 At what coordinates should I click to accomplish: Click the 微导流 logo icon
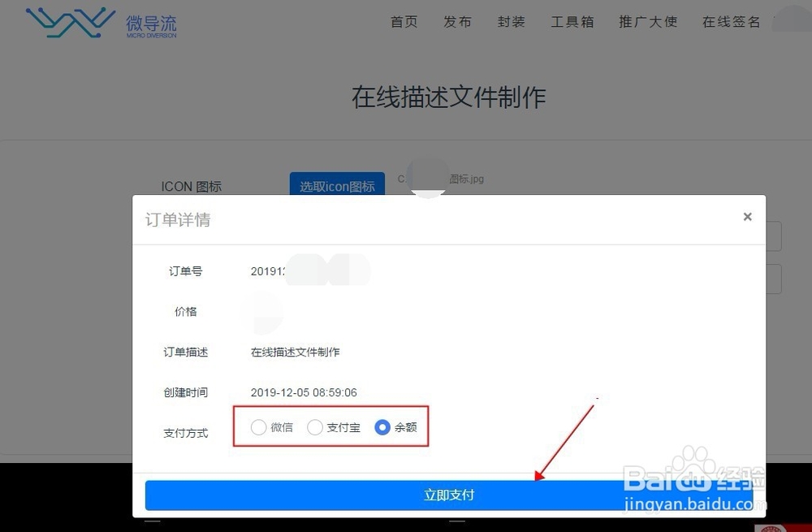pyautogui.click(x=69, y=23)
